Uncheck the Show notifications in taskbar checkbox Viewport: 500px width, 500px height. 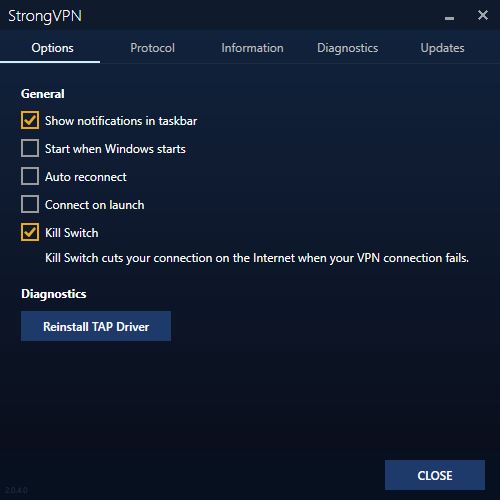pos(30,120)
